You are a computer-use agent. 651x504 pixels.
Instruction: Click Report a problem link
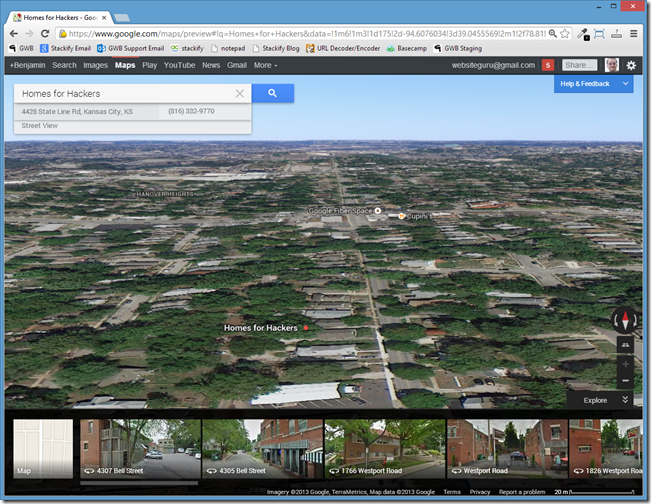tap(522, 492)
